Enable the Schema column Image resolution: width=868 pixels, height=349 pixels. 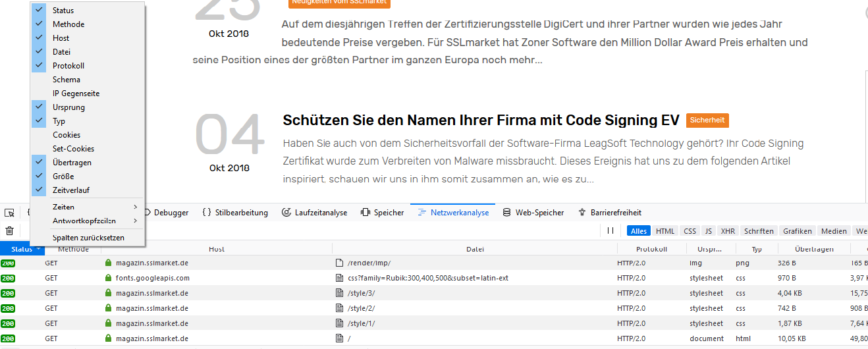tap(67, 80)
